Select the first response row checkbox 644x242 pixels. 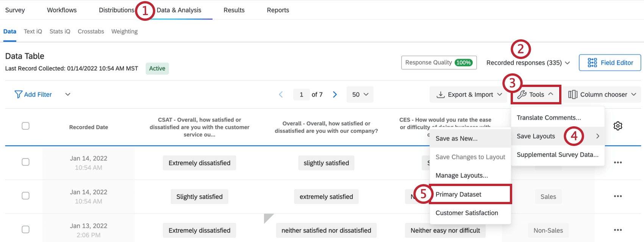point(25,162)
